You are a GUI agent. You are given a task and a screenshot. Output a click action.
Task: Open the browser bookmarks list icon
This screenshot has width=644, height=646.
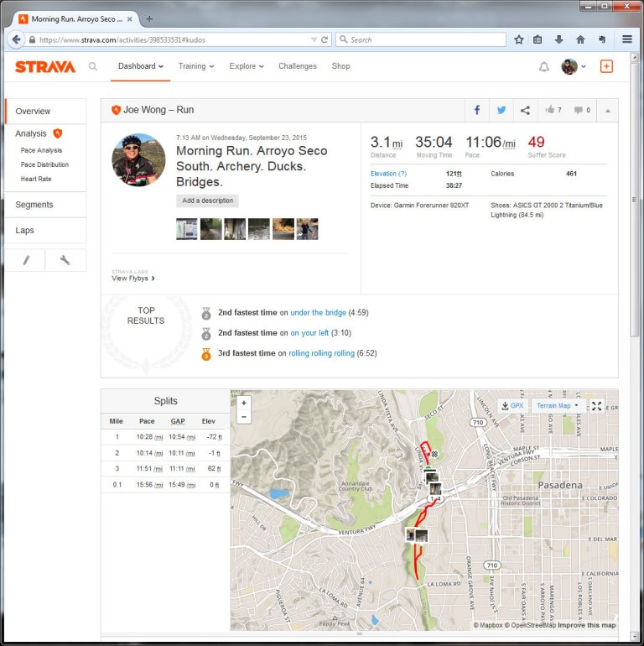point(538,39)
